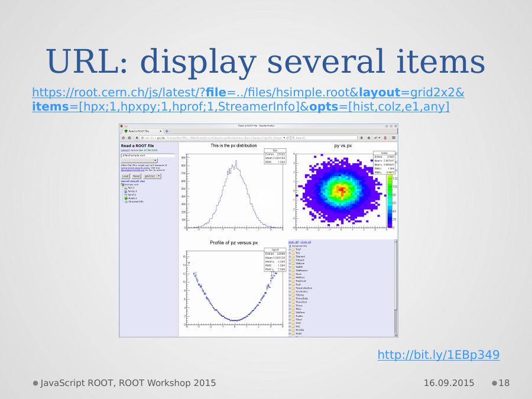532x399 pixels.
Task: Select the 'Read a ROOT file' browser tab
Action: [142, 131]
